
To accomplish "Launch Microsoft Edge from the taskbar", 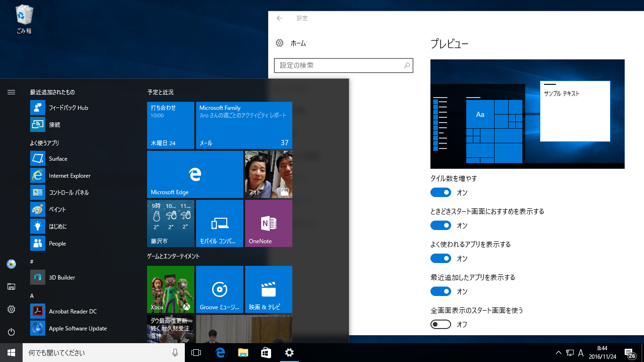I will (x=220, y=353).
